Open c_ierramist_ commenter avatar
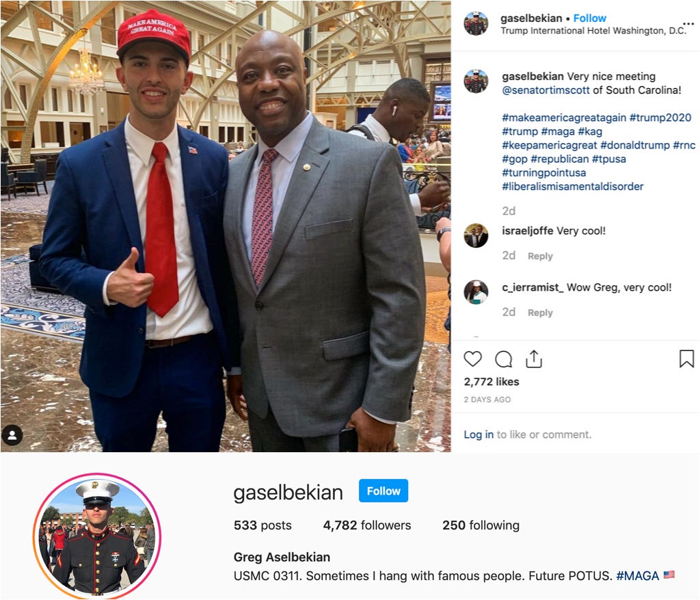This screenshot has height=600, width=700. click(476, 292)
